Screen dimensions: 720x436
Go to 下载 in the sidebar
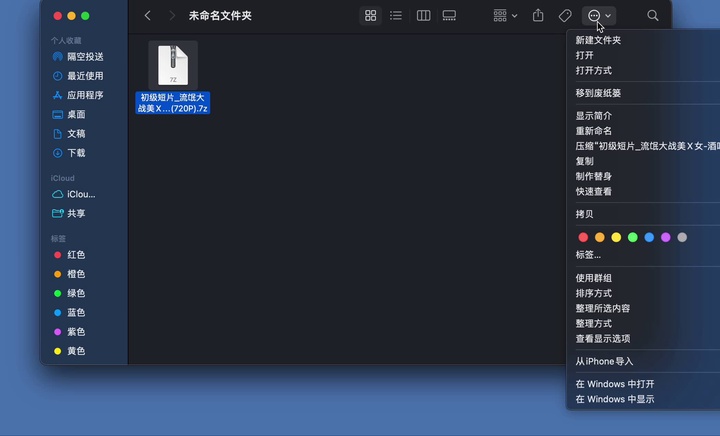tap(76, 153)
